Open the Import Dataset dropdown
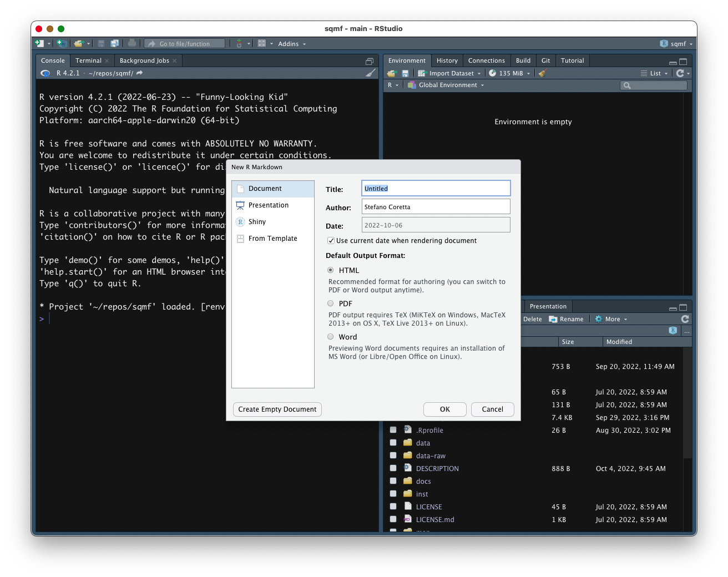The width and height of the screenshot is (728, 577). [449, 73]
